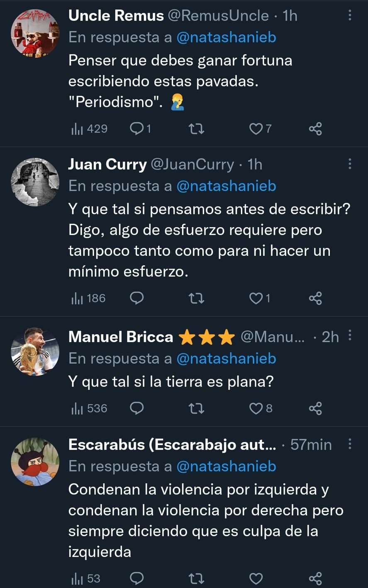The height and width of the screenshot is (588, 368).
Task: Open Juan Curry's profile picture
Action: point(35,181)
